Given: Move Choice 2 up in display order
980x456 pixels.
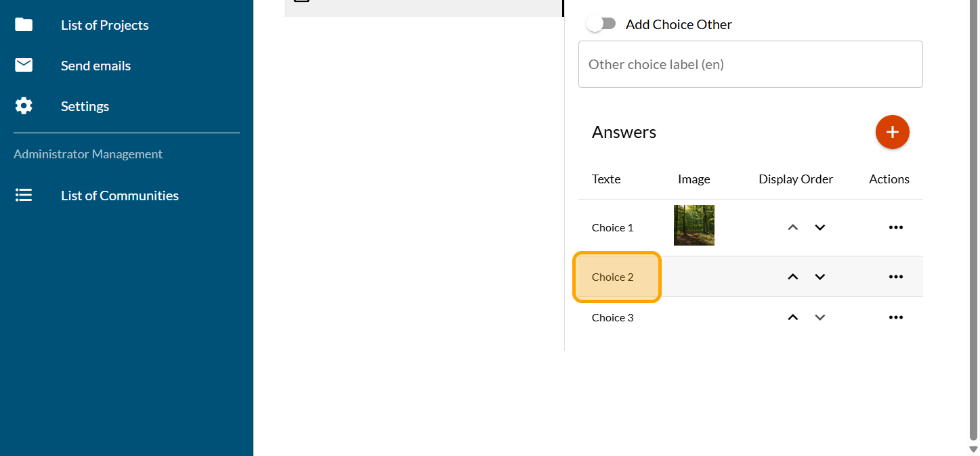Looking at the screenshot, I should [793, 277].
